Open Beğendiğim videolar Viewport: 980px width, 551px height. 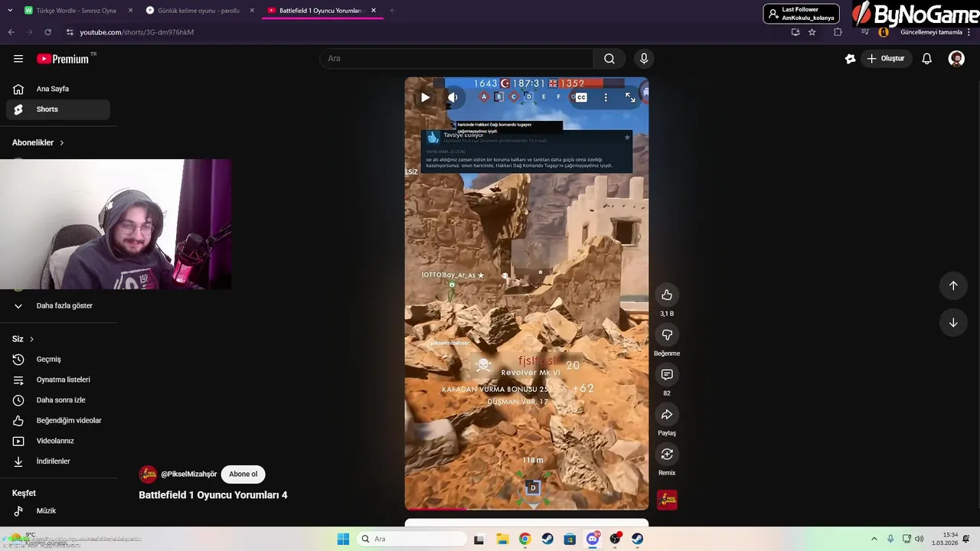58,421
